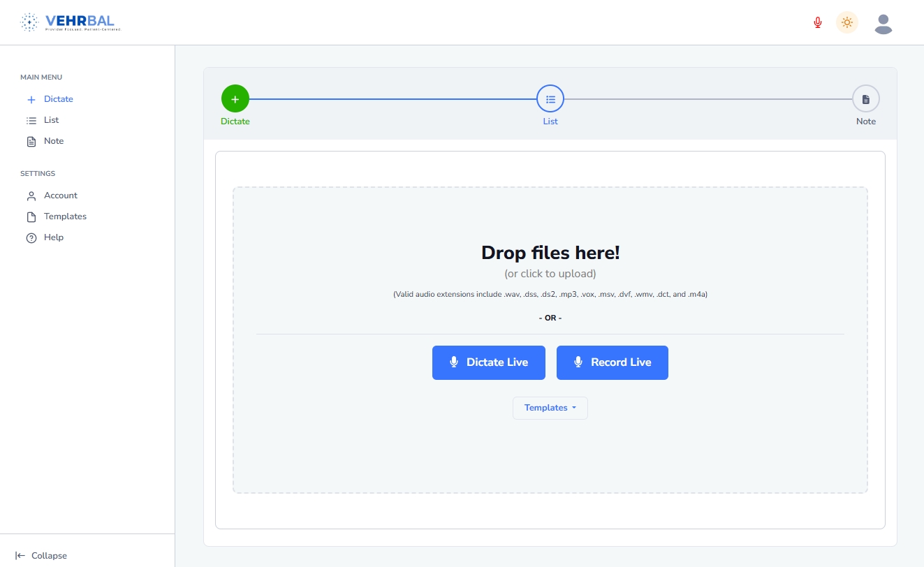Toggle the sun light/dark theme button
The width and height of the screenshot is (924, 567).
point(847,22)
